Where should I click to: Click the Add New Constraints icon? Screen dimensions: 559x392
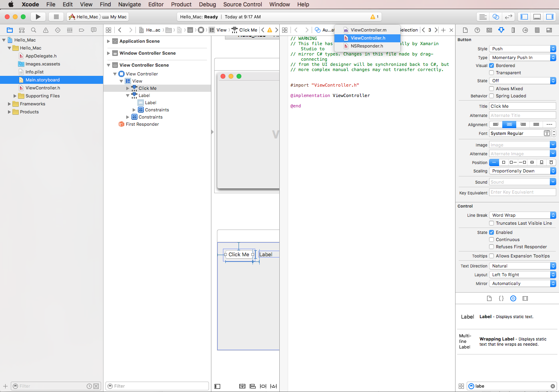(x=263, y=386)
